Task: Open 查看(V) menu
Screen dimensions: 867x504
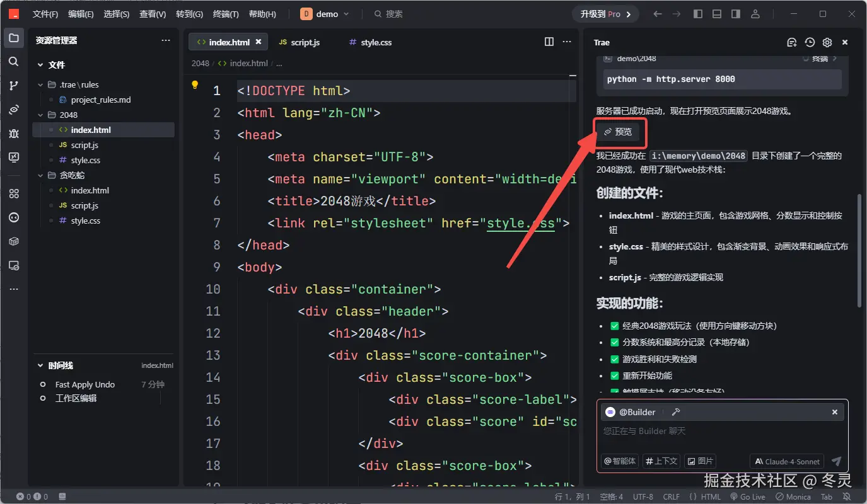Action: point(153,14)
